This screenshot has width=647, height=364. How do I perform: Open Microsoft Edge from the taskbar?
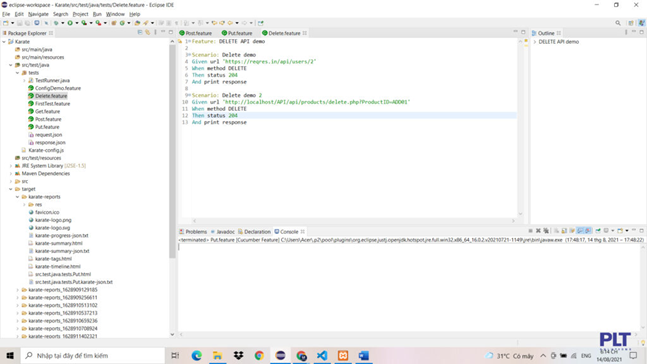coord(196,355)
